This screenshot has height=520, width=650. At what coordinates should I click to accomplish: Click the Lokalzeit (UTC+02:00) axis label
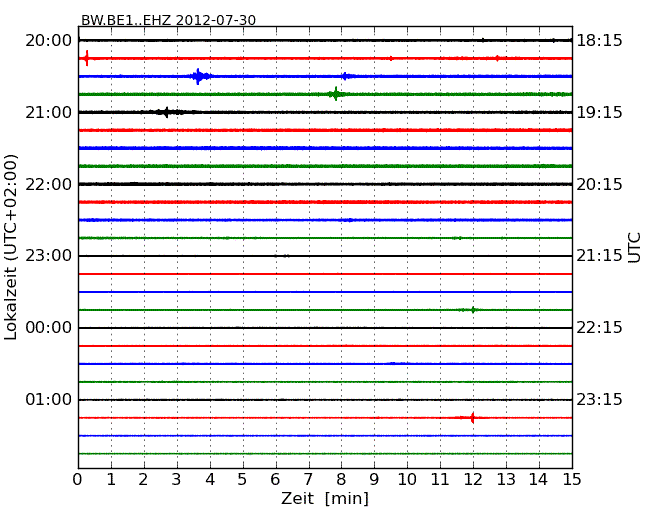coord(11,247)
